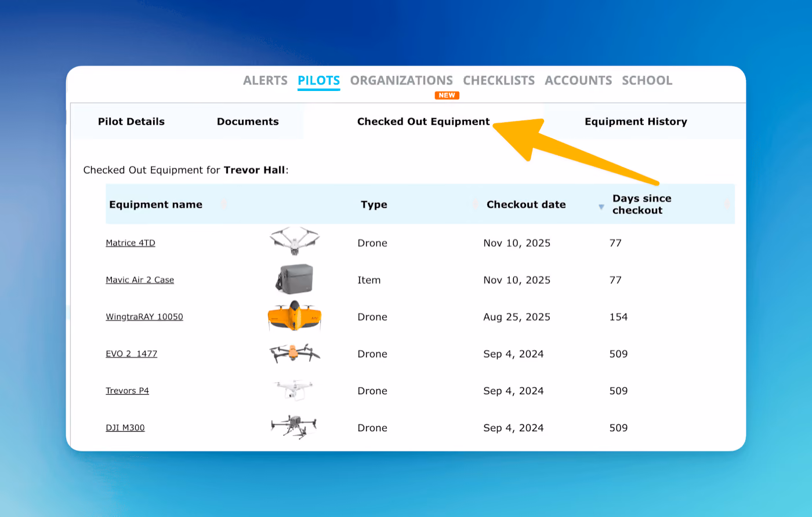Click the 'Drone' type in the EVO 2_1477 row
Image resolution: width=812 pixels, height=517 pixels.
click(x=372, y=354)
